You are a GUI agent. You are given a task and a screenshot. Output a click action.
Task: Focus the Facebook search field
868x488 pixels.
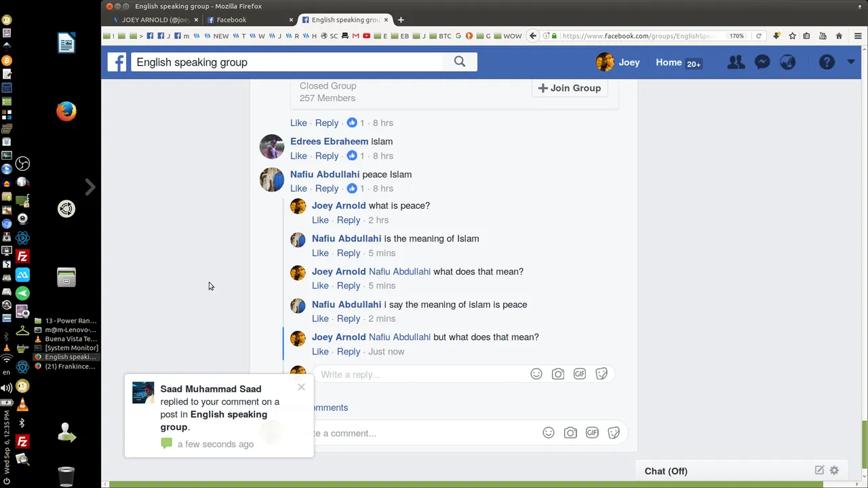pyautogui.click(x=287, y=62)
